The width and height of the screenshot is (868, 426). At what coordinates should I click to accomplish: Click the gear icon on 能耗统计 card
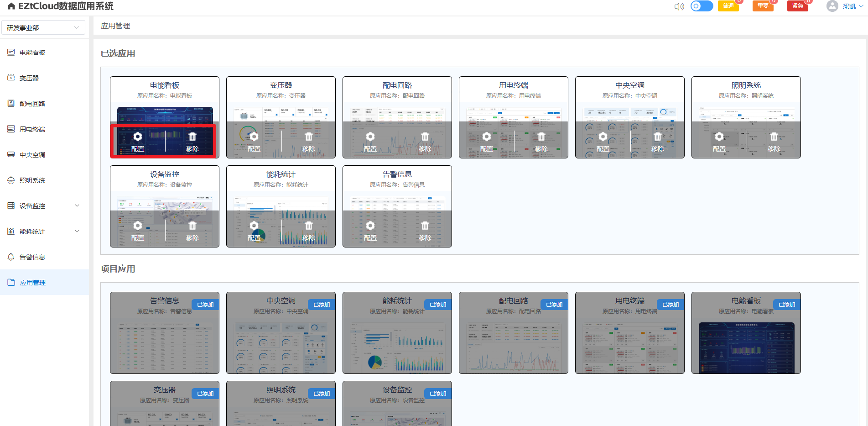coord(254,226)
